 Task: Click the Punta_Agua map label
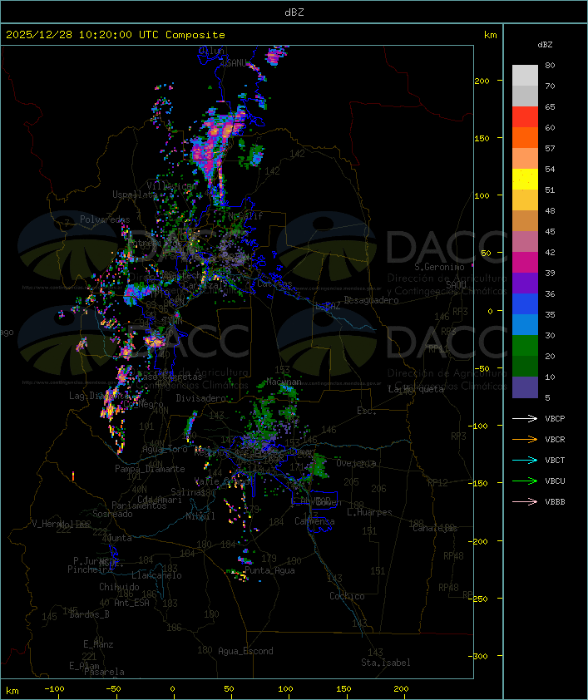click(x=269, y=570)
